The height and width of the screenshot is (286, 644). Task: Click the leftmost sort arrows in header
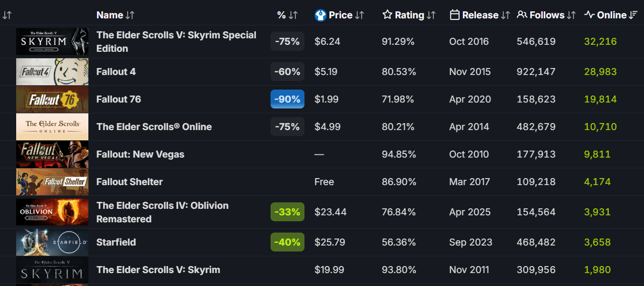click(x=7, y=15)
